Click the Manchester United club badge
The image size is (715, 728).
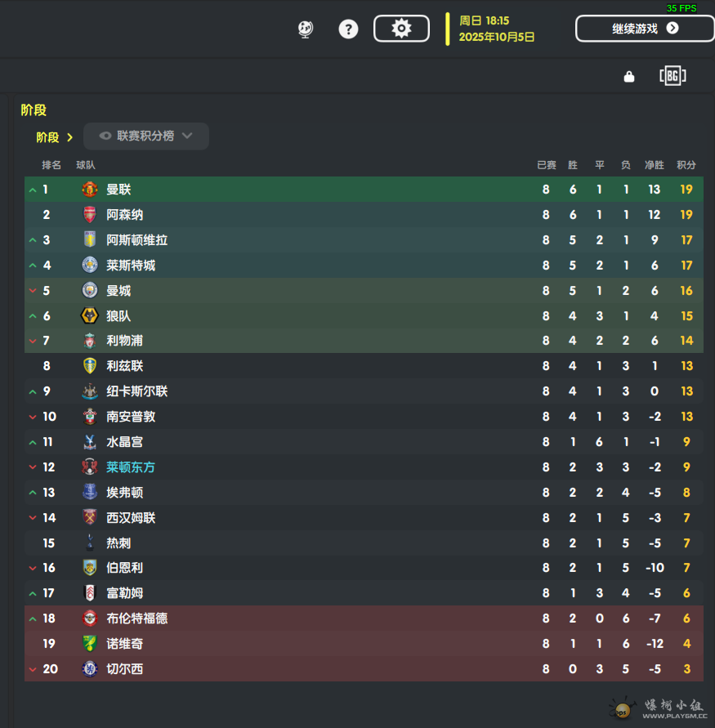coord(90,190)
